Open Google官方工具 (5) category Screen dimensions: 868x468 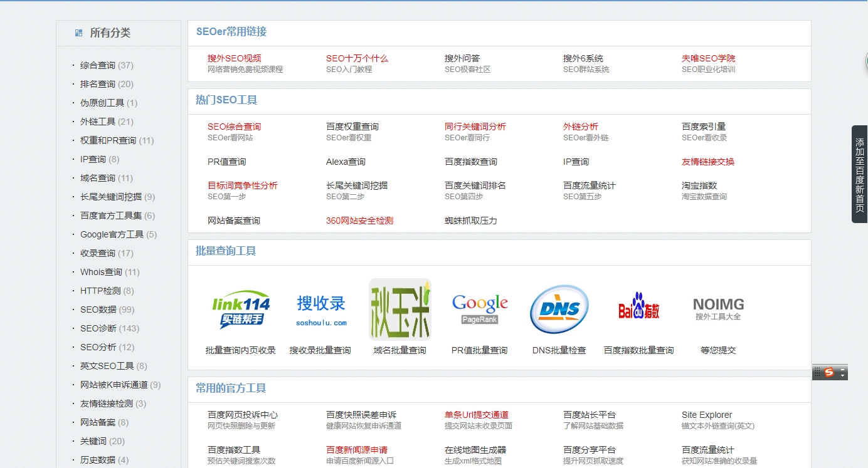pyautogui.click(x=119, y=234)
